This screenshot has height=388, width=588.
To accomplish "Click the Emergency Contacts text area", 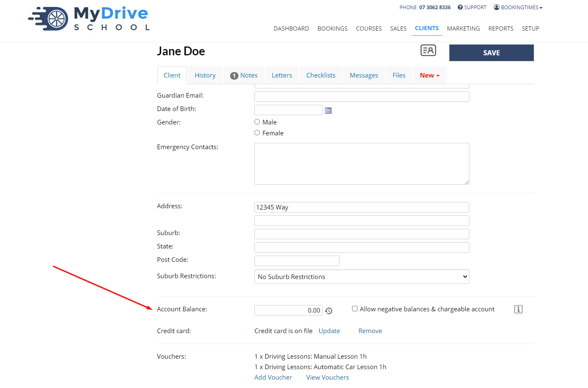I will pyautogui.click(x=362, y=164).
